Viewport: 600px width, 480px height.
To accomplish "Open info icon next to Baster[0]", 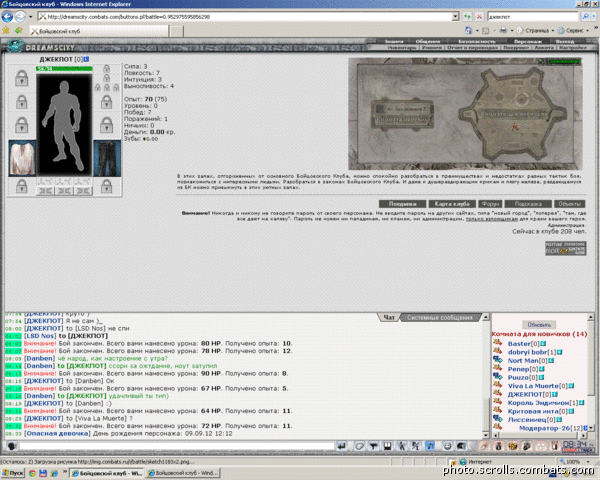I will click(543, 344).
